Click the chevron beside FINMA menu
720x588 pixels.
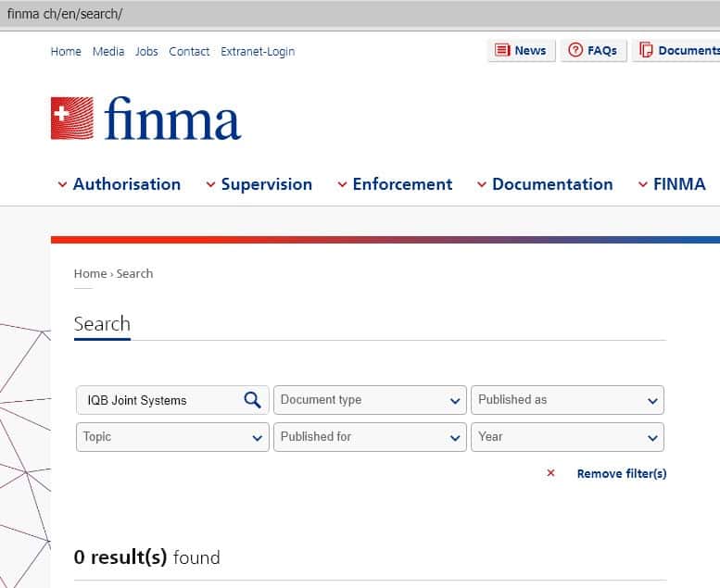click(x=643, y=184)
